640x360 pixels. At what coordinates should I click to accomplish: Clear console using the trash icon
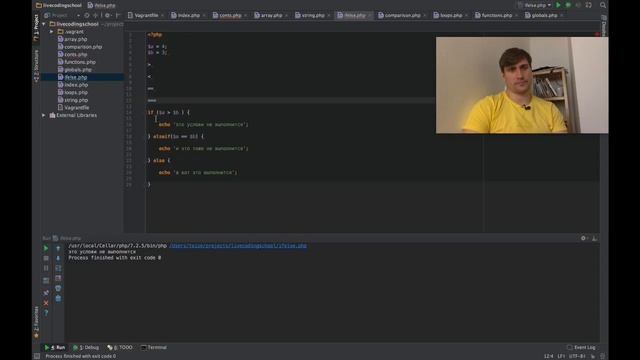click(58, 298)
